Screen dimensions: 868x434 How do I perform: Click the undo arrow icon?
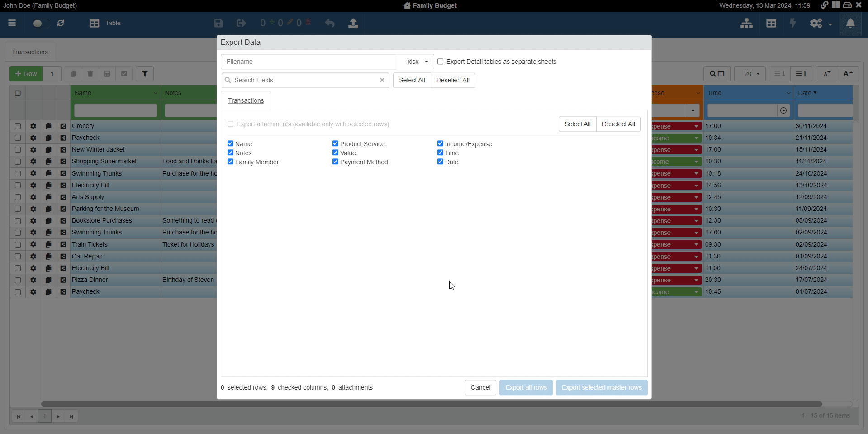coord(330,23)
